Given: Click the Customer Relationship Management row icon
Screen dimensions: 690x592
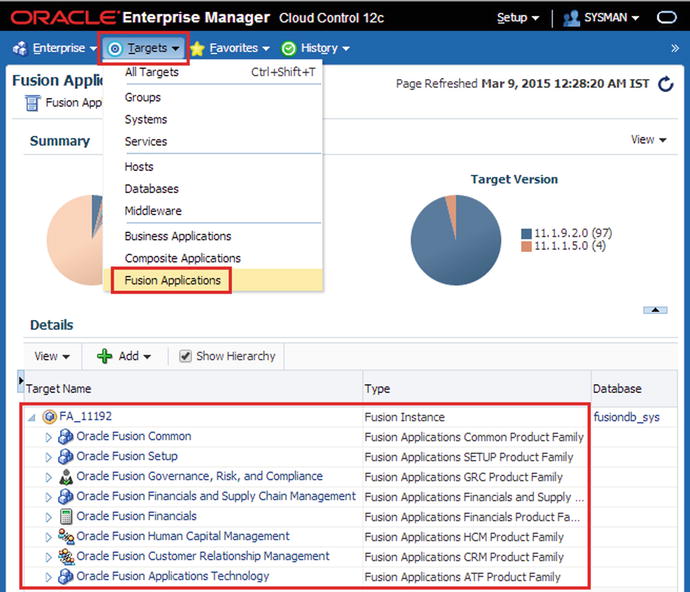Looking at the screenshot, I should 66,556.
